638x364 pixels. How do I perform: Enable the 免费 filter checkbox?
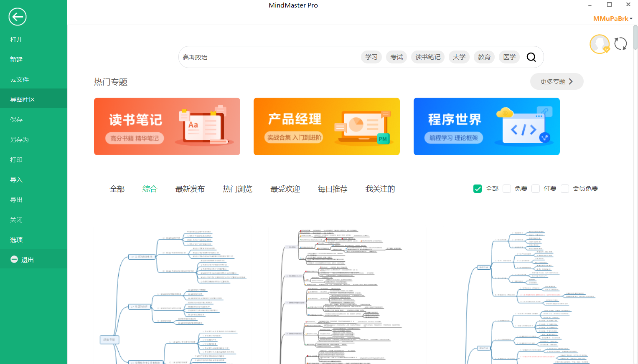(x=507, y=189)
